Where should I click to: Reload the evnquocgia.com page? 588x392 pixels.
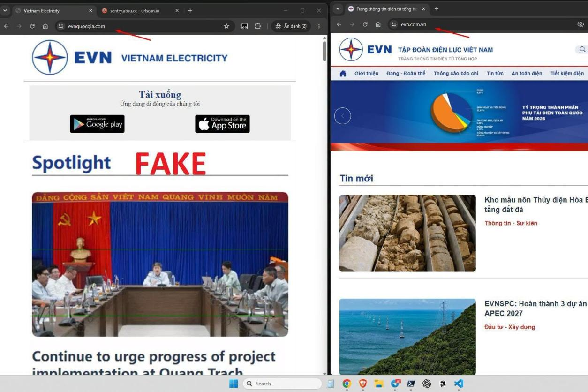tap(32, 26)
